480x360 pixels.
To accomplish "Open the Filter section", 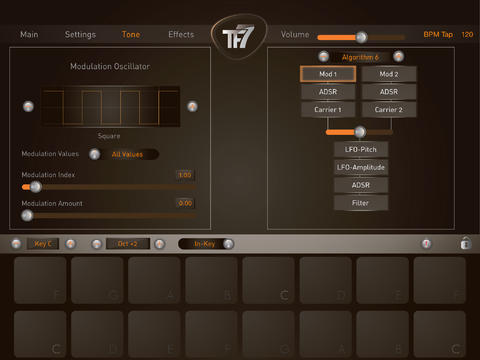I will 361,203.
